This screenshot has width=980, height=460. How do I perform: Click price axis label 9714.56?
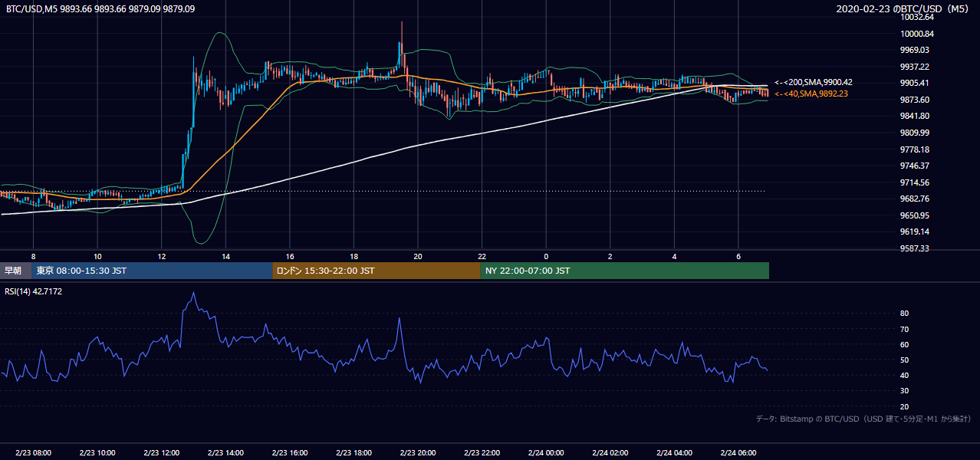(x=915, y=182)
